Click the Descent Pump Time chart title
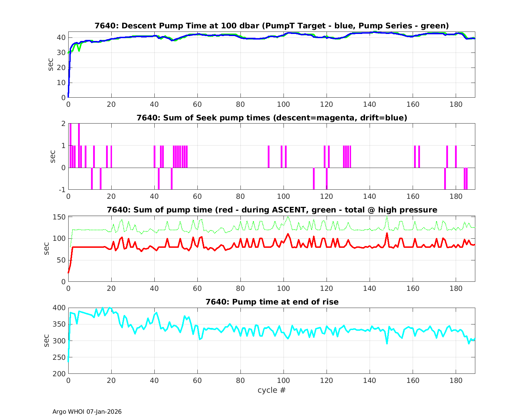This screenshot has width=525, height=420. tap(272, 26)
